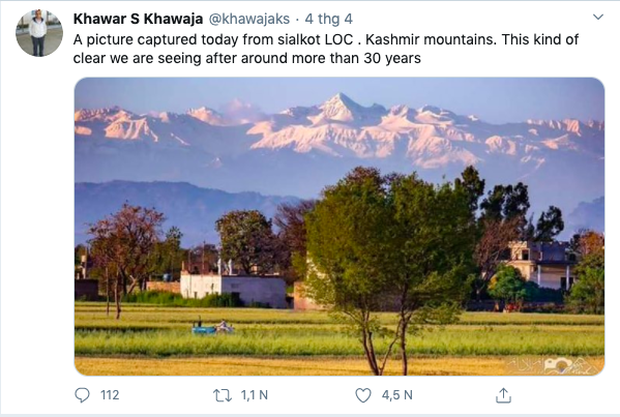Click the text line mentioning 30 years
The width and height of the screenshot is (620, 417).
tap(247, 58)
